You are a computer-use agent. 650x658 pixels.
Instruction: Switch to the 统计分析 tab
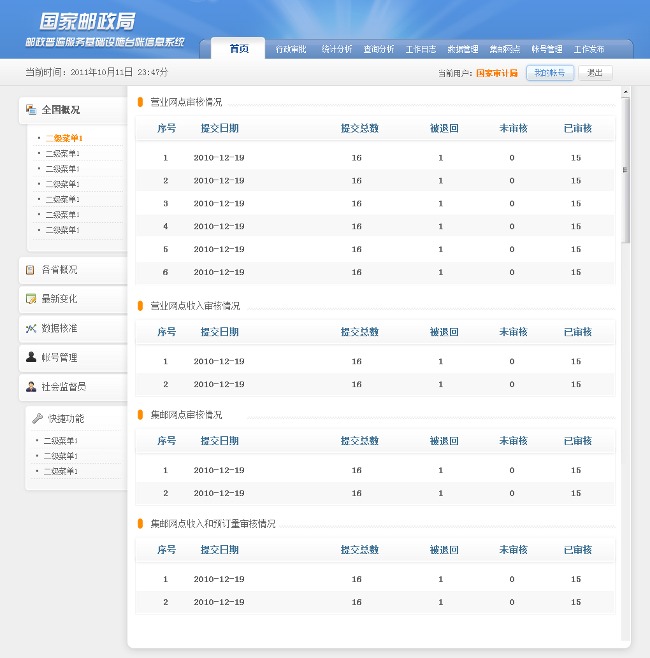[336, 49]
